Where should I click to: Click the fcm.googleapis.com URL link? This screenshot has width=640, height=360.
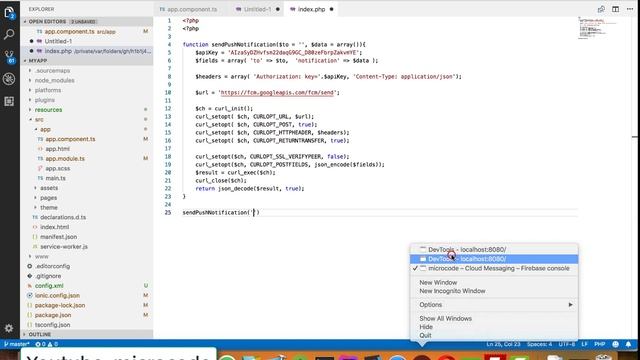click(278, 93)
